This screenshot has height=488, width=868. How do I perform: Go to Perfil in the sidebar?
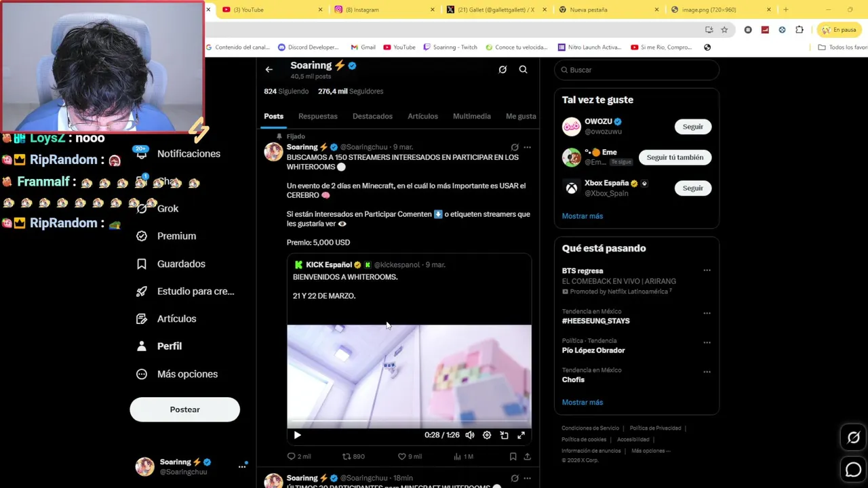click(160, 346)
